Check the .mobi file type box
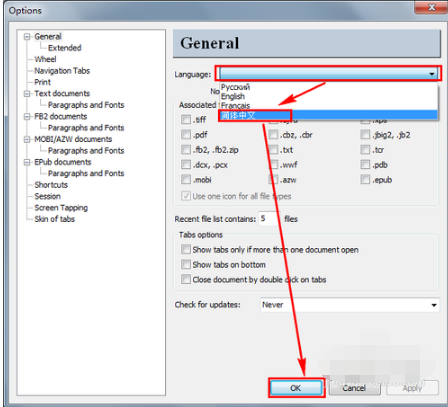 click(186, 180)
